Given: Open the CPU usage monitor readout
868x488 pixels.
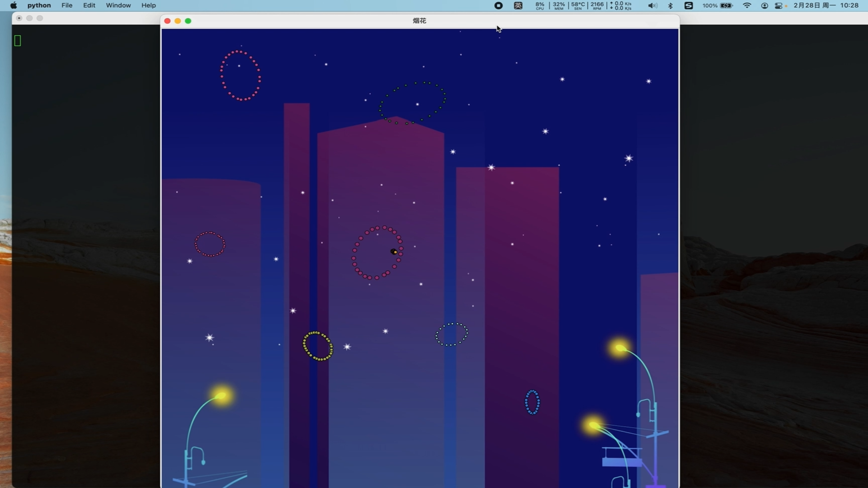Looking at the screenshot, I should (540, 5).
